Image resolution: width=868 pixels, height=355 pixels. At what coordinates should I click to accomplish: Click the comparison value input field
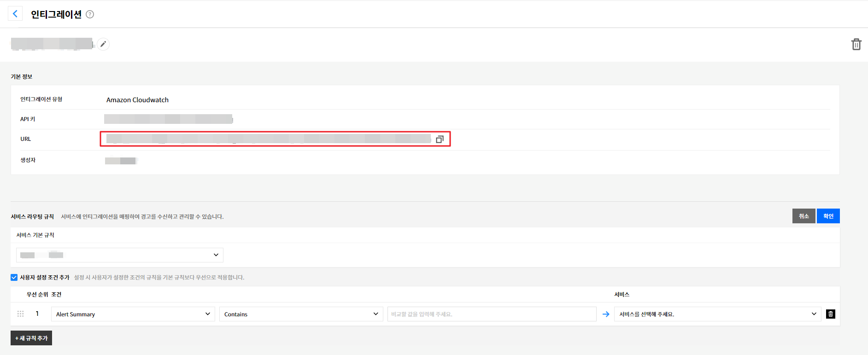(492, 314)
